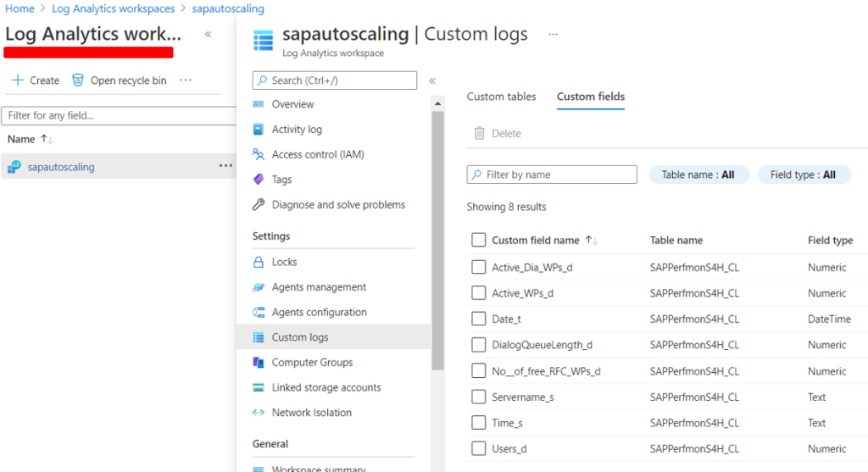The height and width of the screenshot is (472, 868).
Task: Click the Filter for any field input
Action: [x=119, y=115]
